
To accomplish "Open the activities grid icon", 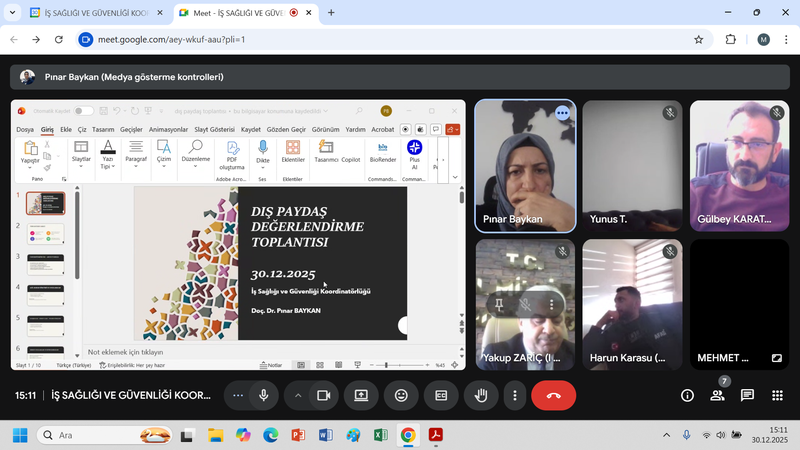I will (776, 395).
